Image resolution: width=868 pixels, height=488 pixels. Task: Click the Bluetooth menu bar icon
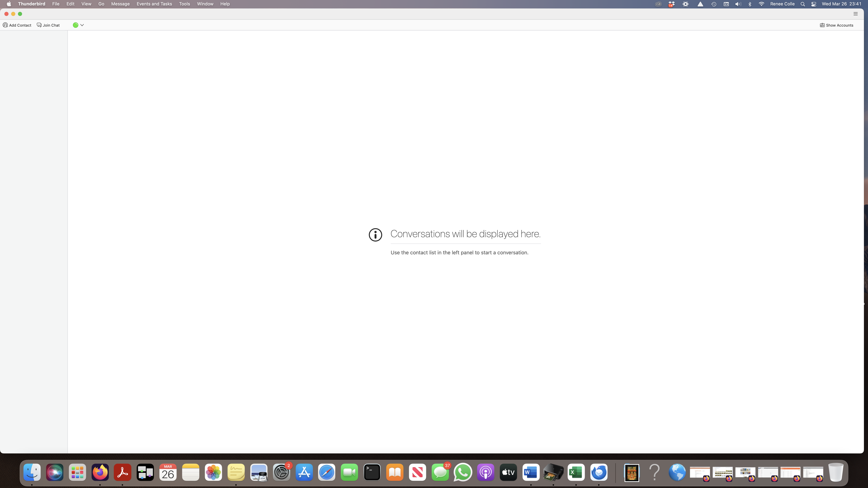(x=750, y=4)
